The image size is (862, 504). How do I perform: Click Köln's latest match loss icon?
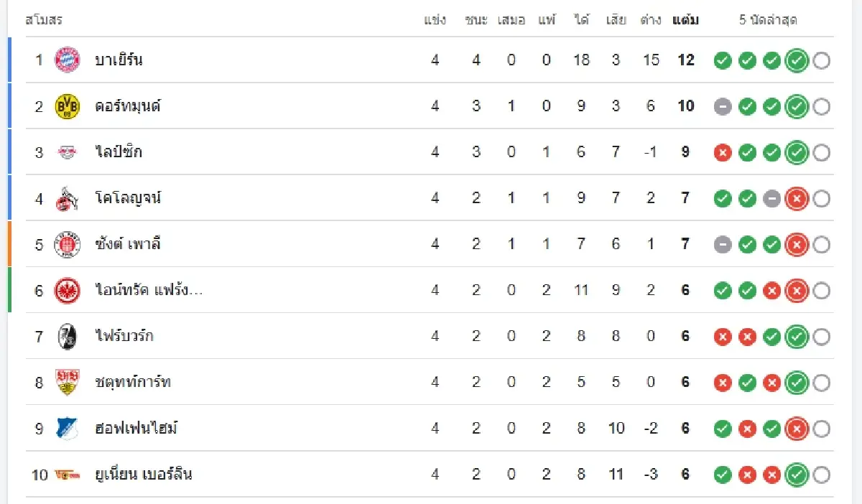(x=796, y=199)
